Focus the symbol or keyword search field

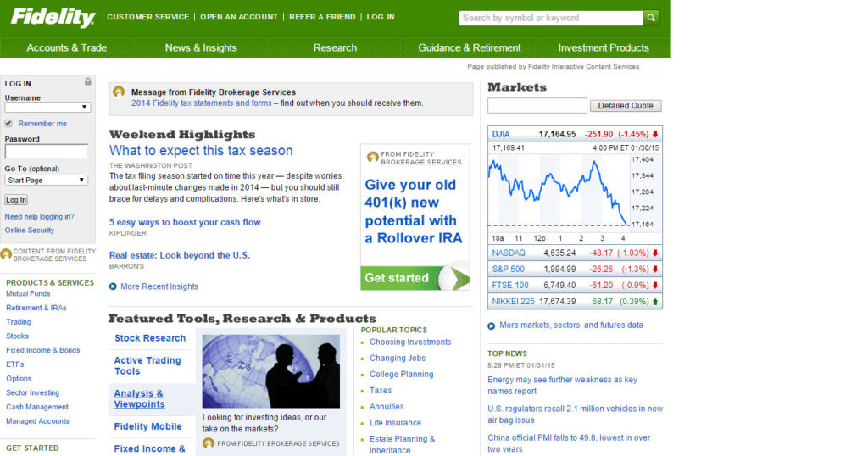(551, 18)
